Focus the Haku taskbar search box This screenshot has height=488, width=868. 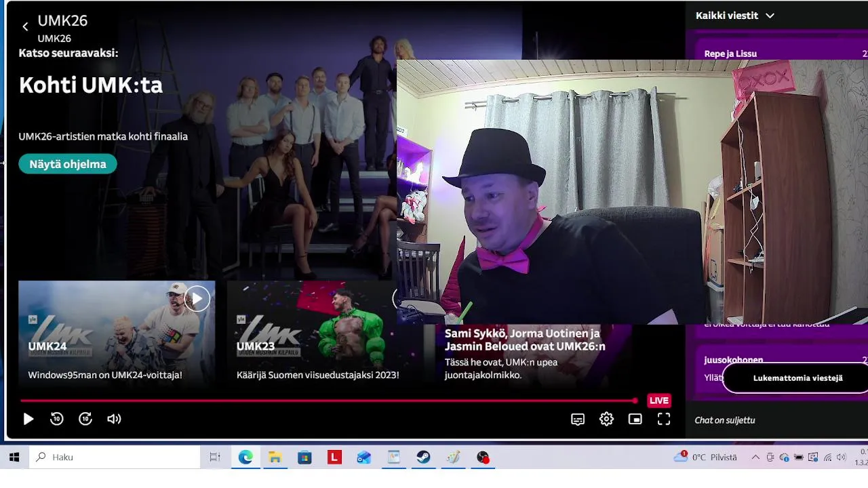115,457
